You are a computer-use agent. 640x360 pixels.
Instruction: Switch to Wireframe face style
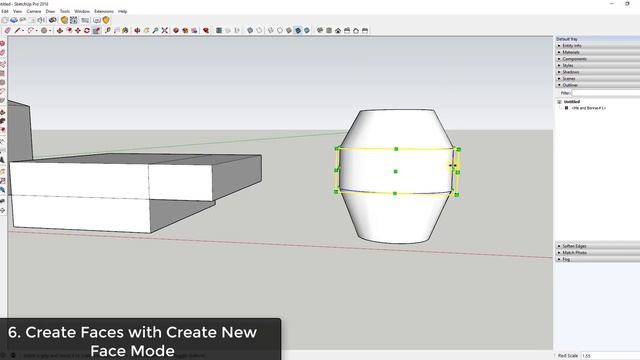[x=271, y=31]
